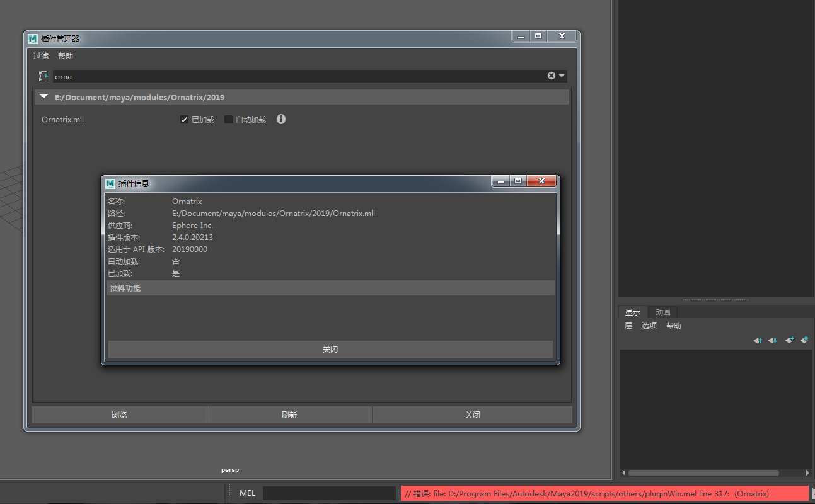
Task: Switch to the 动画 layer tab
Action: [x=662, y=312]
